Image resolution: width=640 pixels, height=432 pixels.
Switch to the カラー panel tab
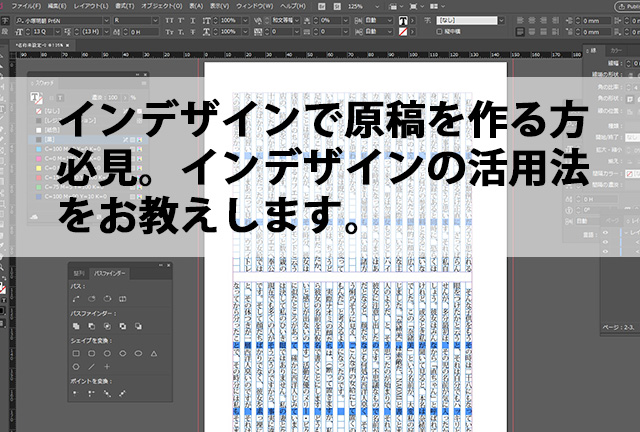click(615, 51)
